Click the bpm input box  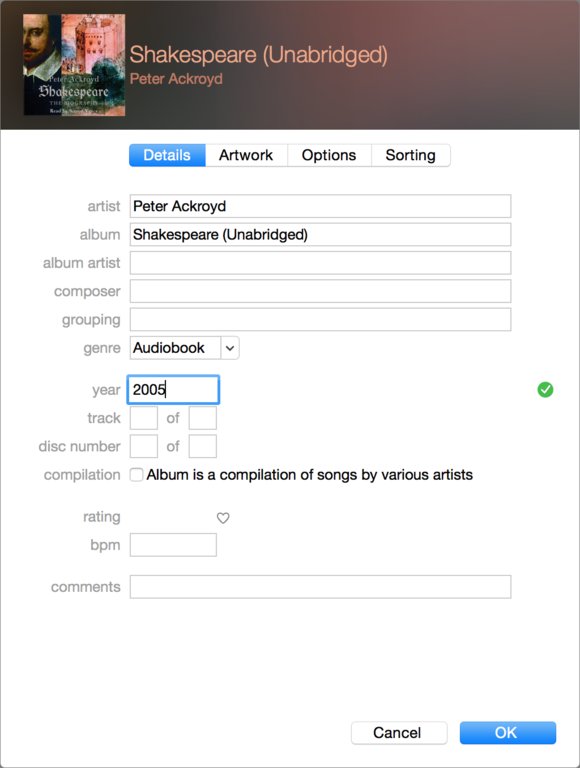(x=173, y=545)
